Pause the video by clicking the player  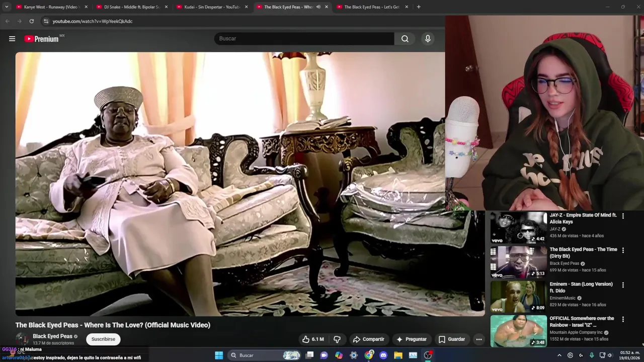coord(250,184)
